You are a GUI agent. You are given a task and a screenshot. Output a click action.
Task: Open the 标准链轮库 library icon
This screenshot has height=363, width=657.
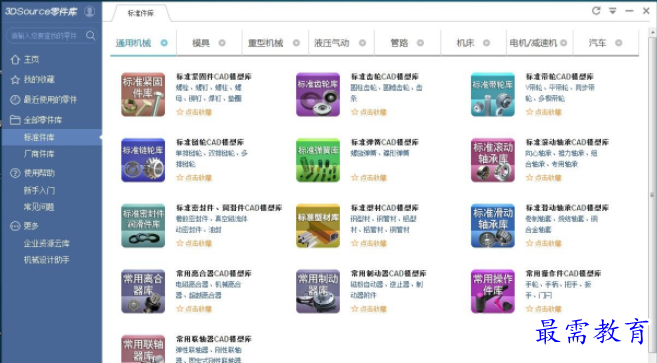(x=143, y=160)
